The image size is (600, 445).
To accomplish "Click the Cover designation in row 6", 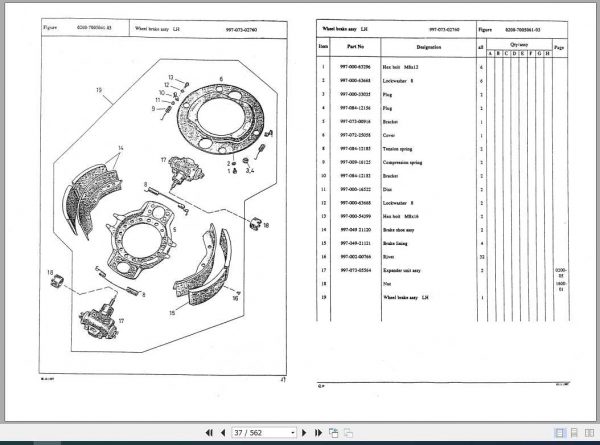I will coord(389,135).
